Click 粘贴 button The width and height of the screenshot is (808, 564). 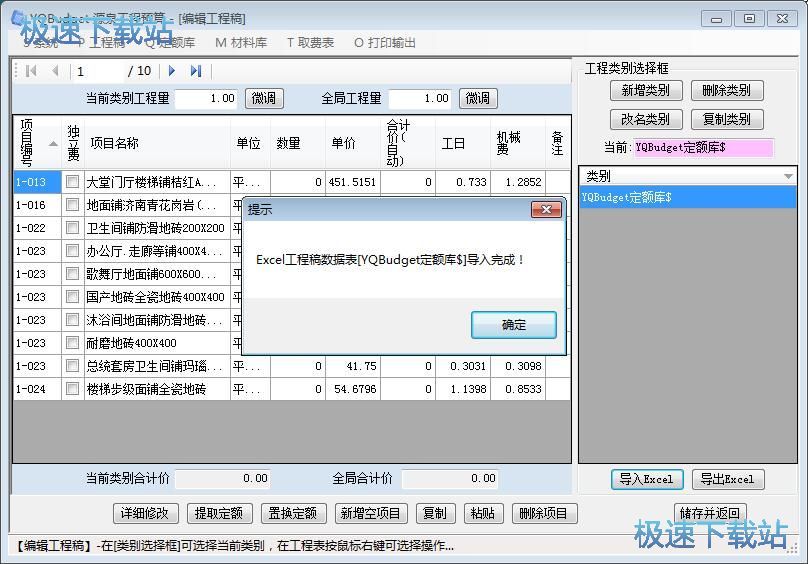tap(483, 513)
